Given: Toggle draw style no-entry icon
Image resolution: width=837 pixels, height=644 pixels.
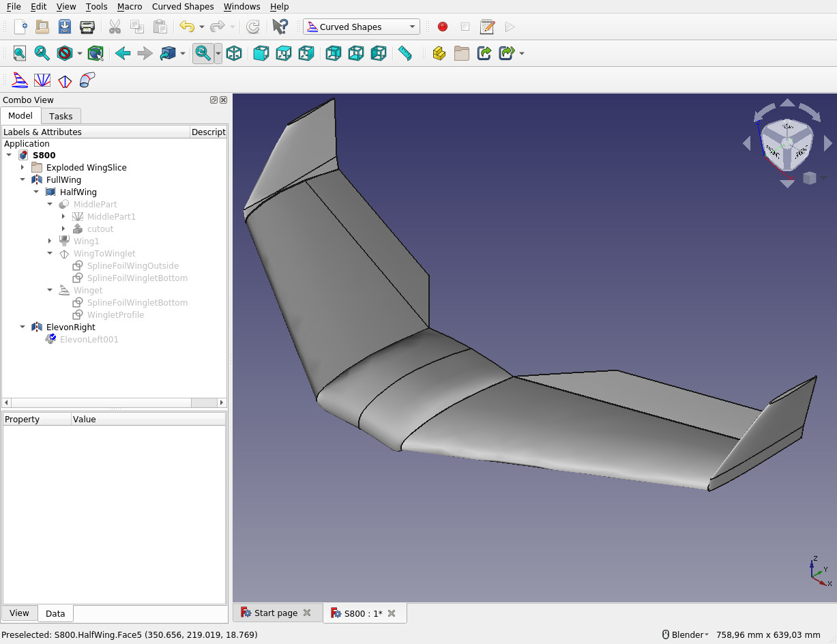Looking at the screenshot, I should click(65, 53).
